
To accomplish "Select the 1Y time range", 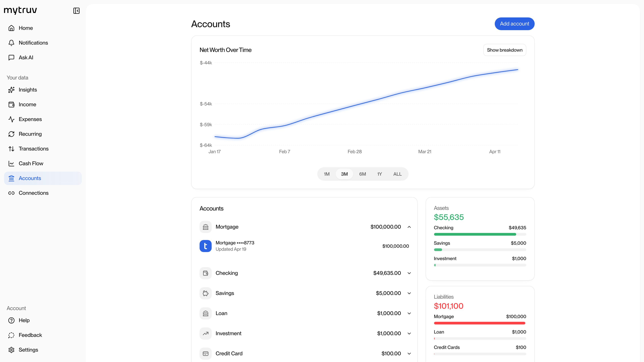I will 380,174.
